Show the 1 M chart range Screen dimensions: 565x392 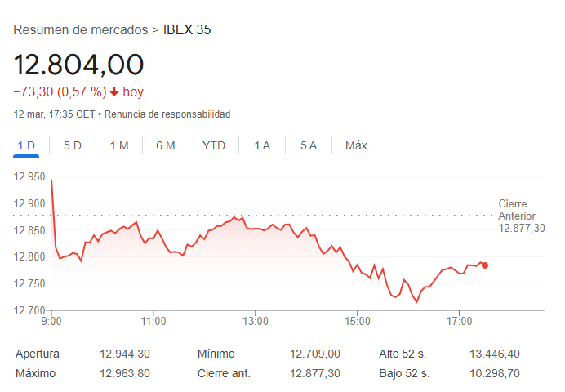click(119, 146)
